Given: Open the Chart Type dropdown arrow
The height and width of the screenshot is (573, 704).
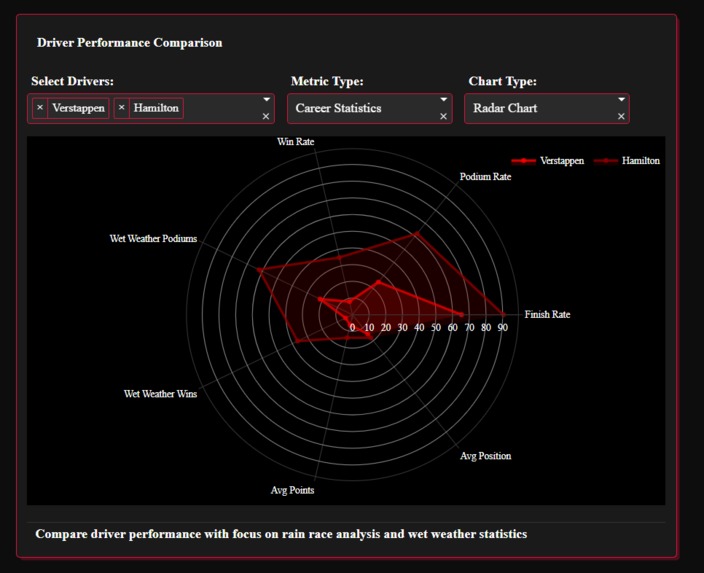Looking at the screenshot, I should click(x=621, y=99).
